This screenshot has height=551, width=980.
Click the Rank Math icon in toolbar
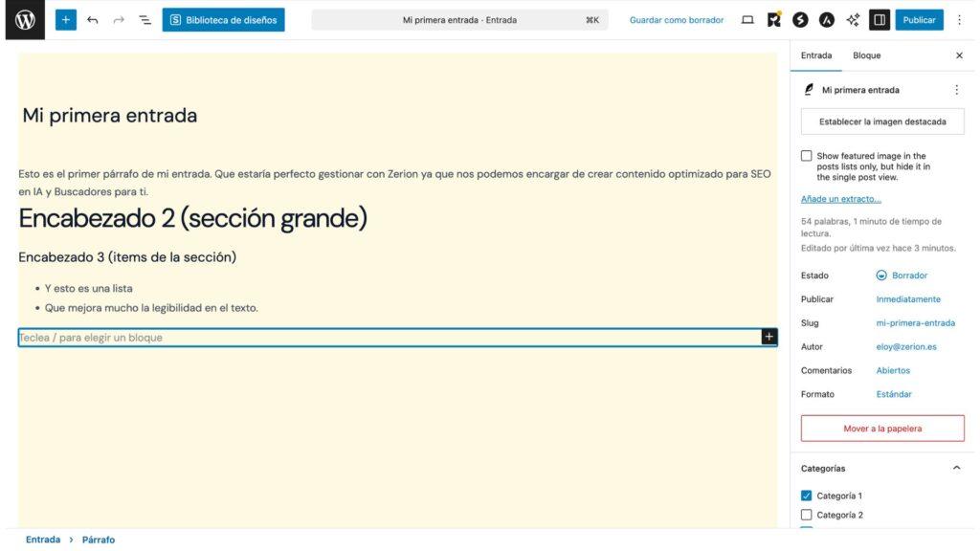[x=774, y=20]
